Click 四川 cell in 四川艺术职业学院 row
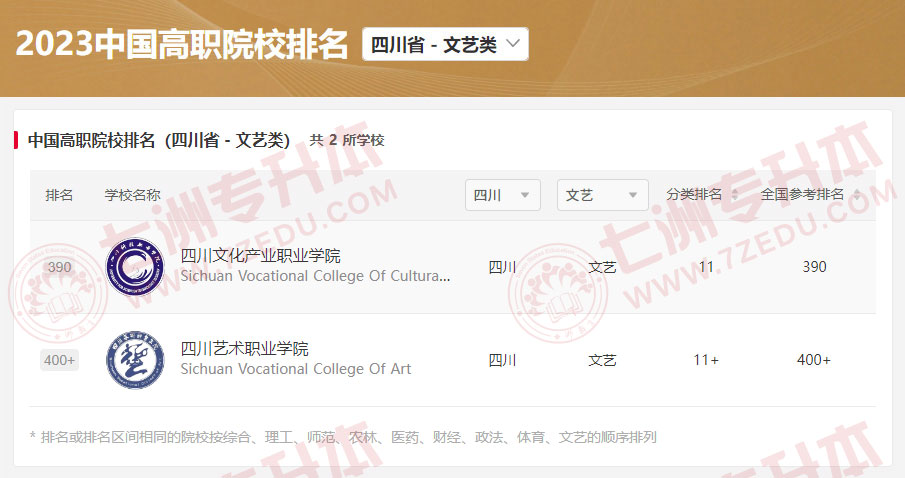 (502, 360)
